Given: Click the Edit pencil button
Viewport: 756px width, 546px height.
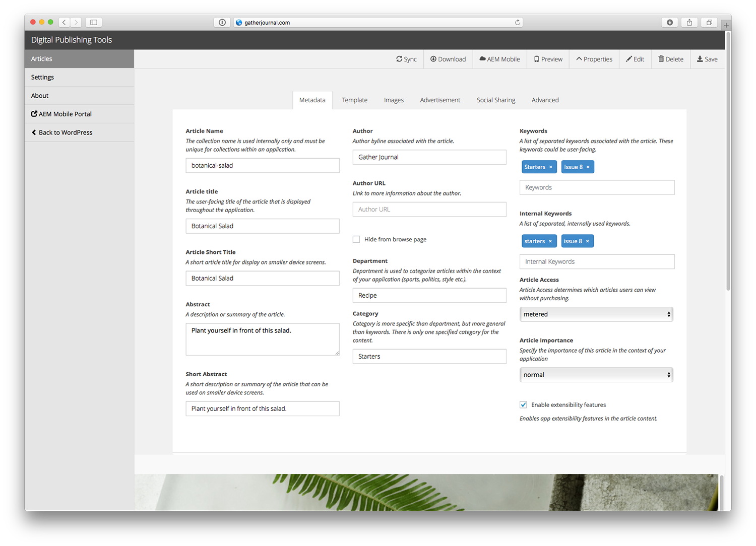Looking at the screenshot, I should coord(635,59).
